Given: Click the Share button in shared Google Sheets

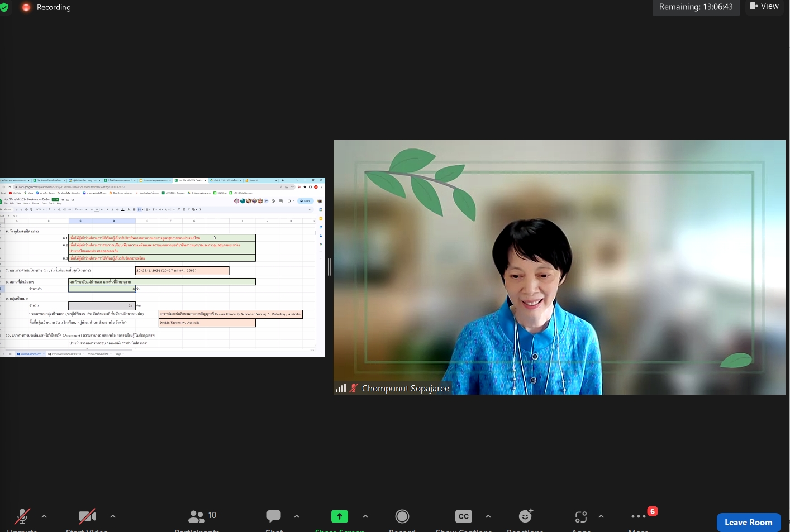Looking at the screenshot, I should [x=305, y=201].
